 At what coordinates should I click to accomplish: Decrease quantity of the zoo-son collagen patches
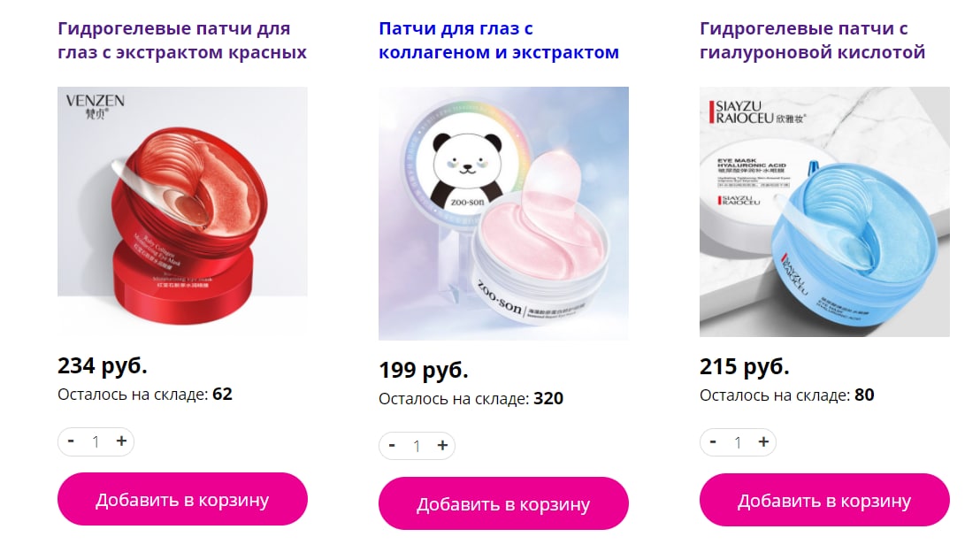point(392,446)
